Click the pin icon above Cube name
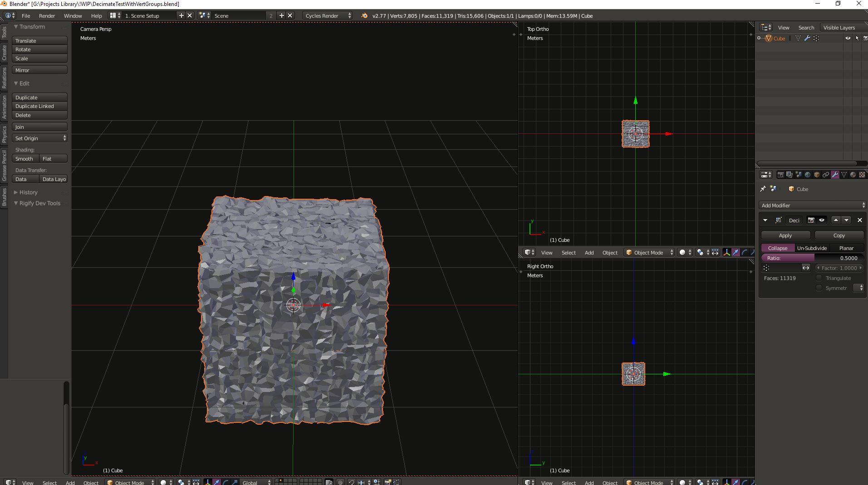This screenshot has width=868, height=485. (x=763, y=189)
